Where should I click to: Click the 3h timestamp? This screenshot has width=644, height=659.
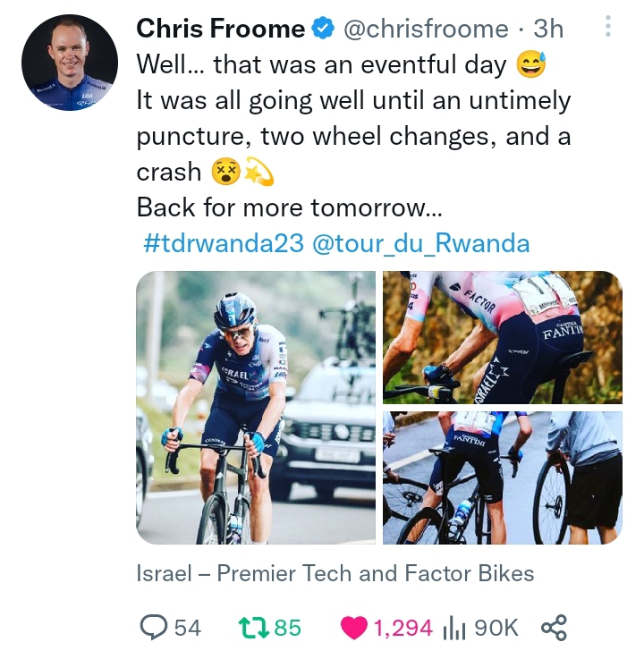pyautogui.click(x=548, y=30)
